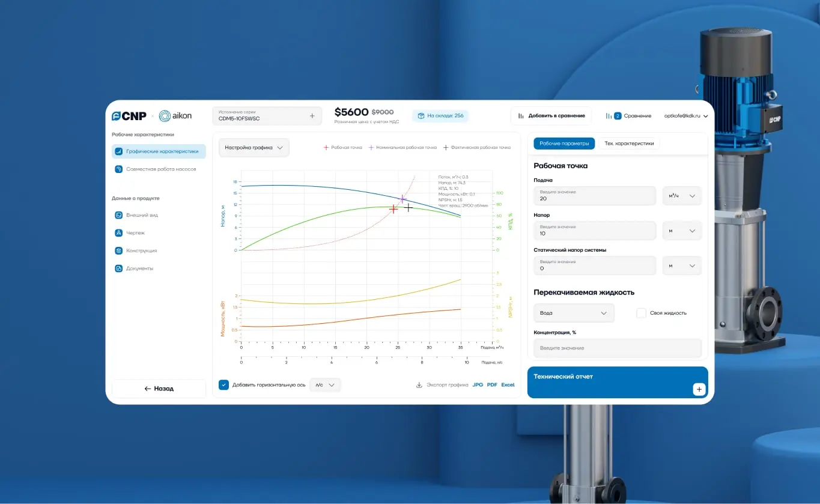Click the Добавить в сравнение button
820x504 pixels.
(x=551, y=116)
